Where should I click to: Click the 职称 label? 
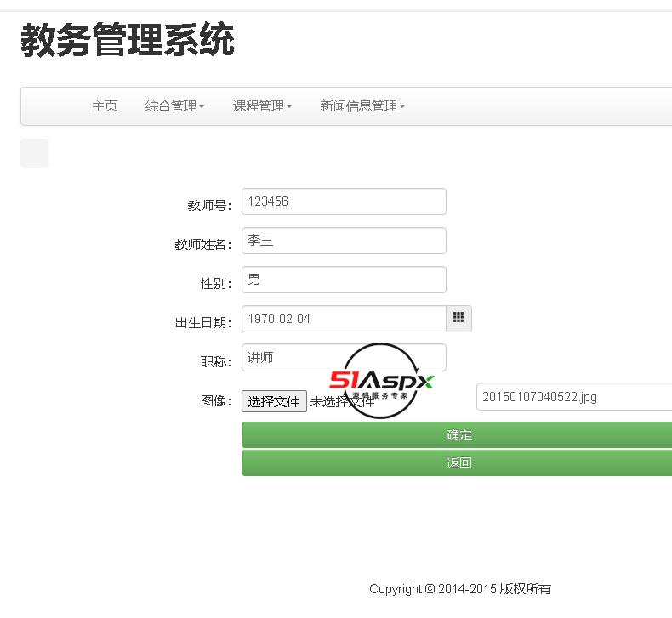tap(216, 361)
